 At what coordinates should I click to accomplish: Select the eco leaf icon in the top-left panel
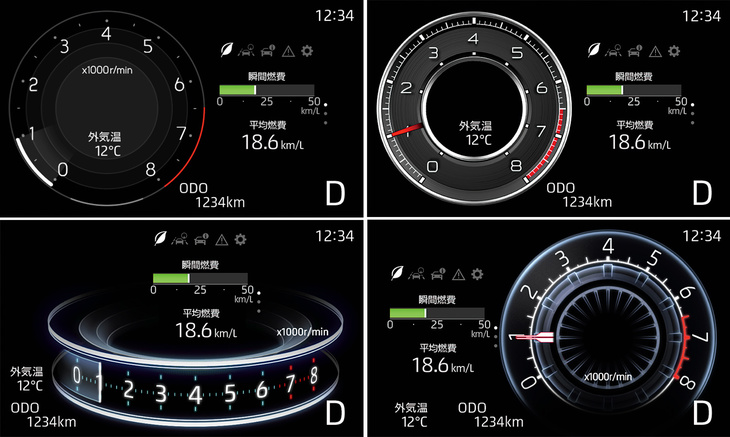[229, 49]
